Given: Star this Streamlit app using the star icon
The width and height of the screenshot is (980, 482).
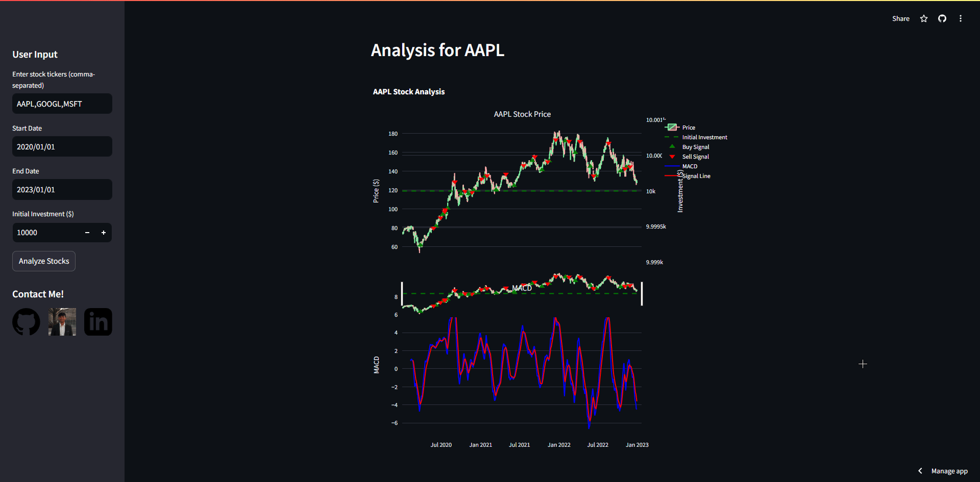Looking at the screenshot, I should click(x=923, y=18).
